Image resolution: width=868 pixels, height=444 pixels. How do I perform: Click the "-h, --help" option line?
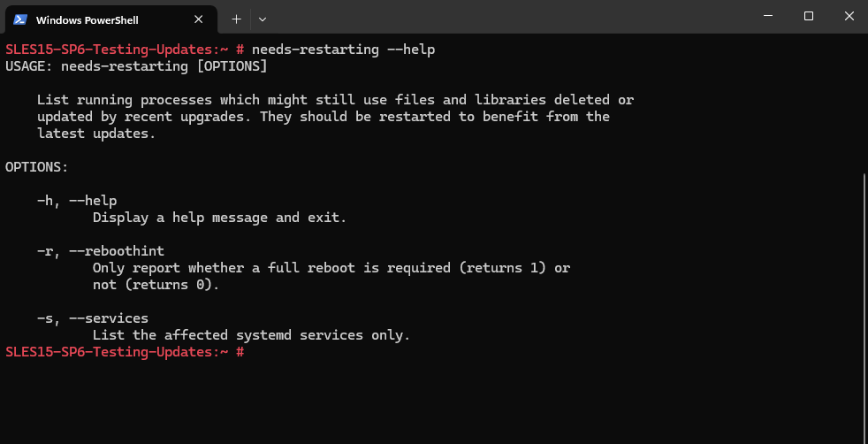coord(77,201)
